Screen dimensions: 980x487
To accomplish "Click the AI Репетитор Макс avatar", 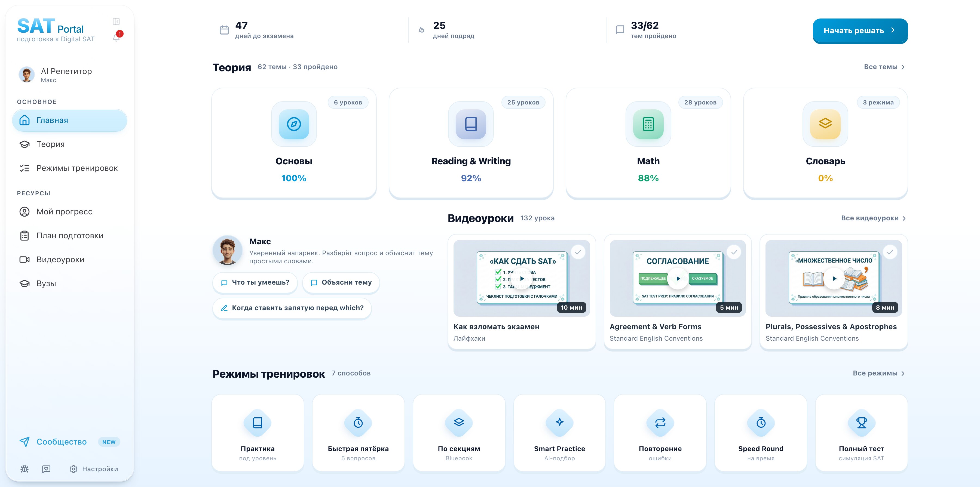I will [x=27, y=75].
